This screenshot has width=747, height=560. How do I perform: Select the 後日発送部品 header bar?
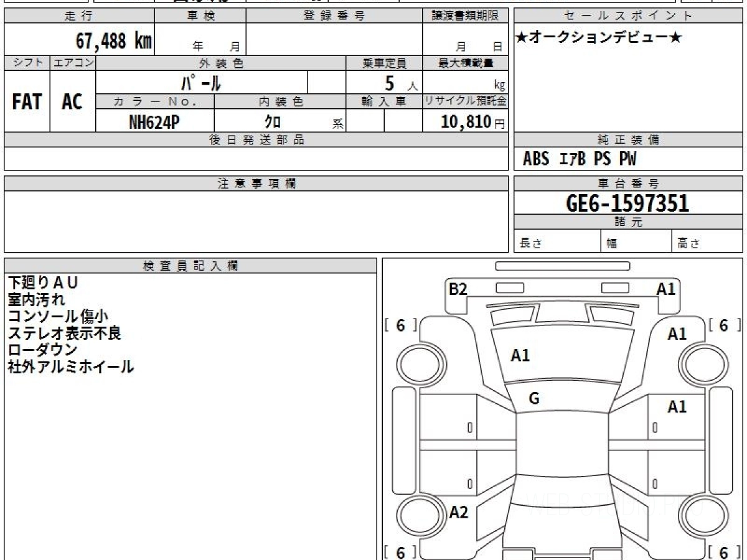tap(256, 140)
